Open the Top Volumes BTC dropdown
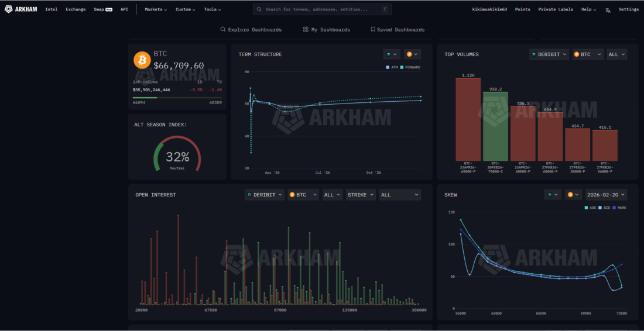 (588, 54)
